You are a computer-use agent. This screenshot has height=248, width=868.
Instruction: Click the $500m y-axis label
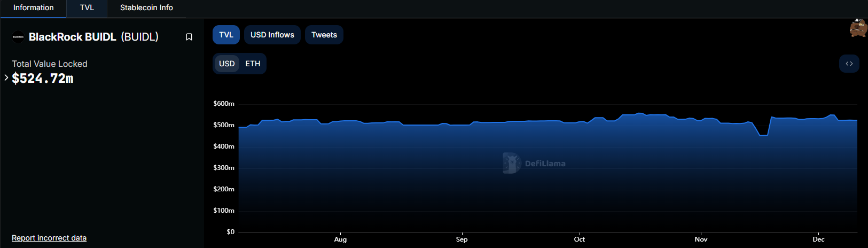tap(224, 125)
